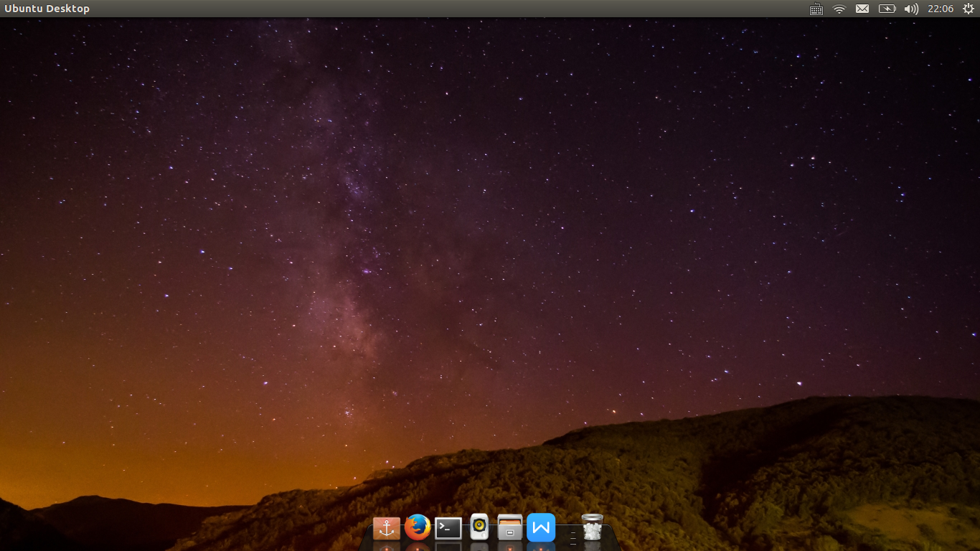Image resolution: width=980 pixels, height=551 pixels.
Task: Click the Ubuntu Desktop panel title
Action: [x=47, y=9]
